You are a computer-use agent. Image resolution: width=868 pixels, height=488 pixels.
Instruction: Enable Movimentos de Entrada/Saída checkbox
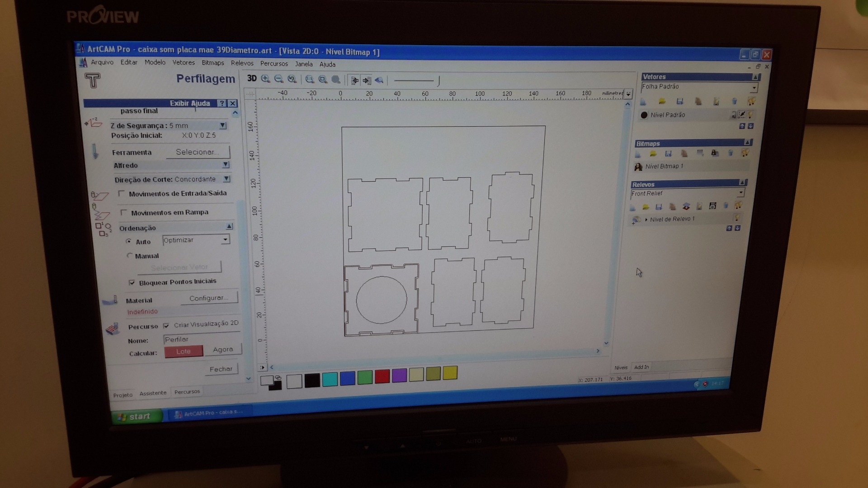coord(121,193)
